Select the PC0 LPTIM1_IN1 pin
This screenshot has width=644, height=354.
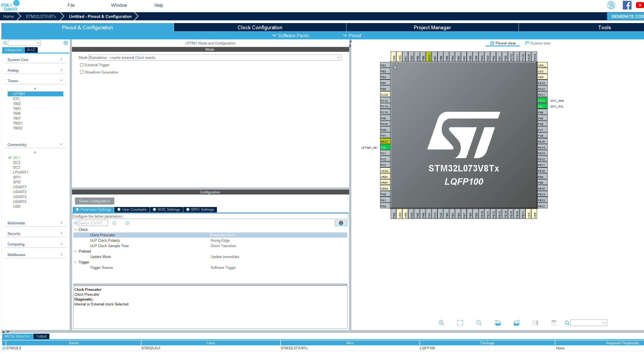click(x=385, y=148)
